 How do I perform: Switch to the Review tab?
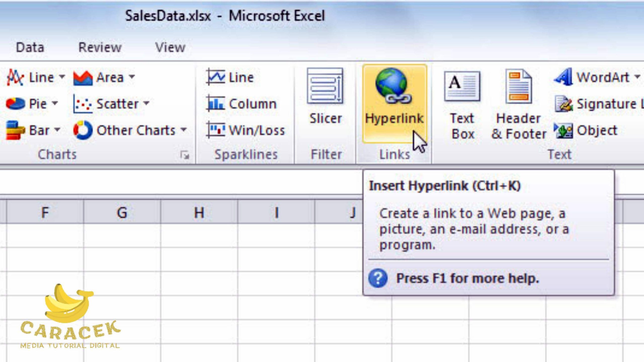[100, 47]
